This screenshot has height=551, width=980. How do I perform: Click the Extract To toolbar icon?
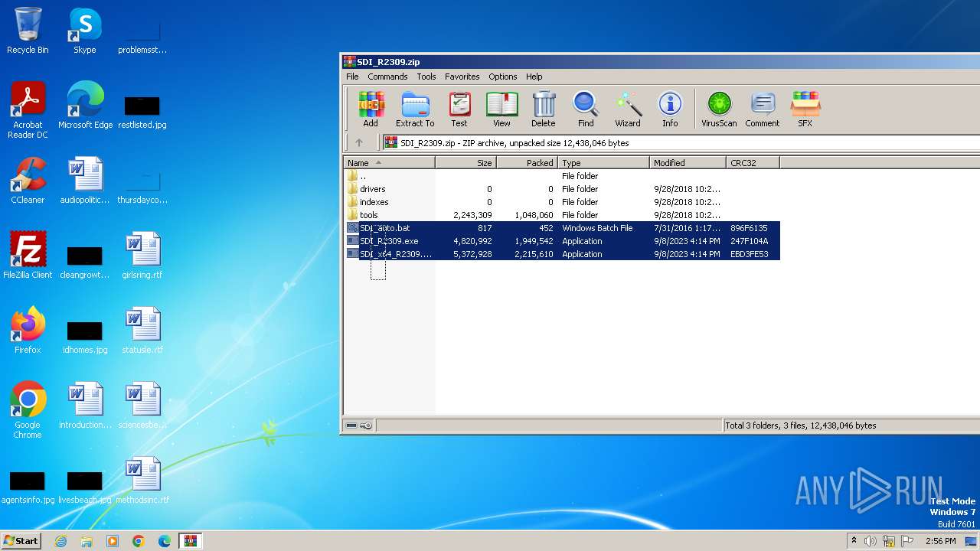click(x=415, y=109)
